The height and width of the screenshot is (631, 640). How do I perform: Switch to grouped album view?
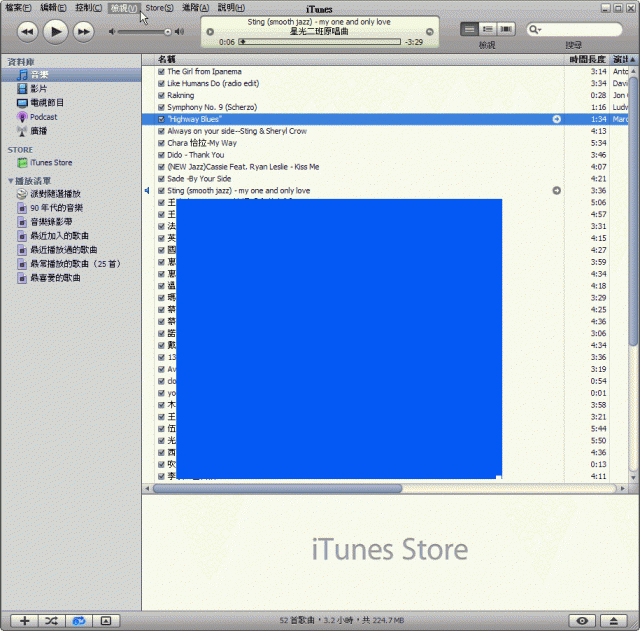click(x=487, y=29)
